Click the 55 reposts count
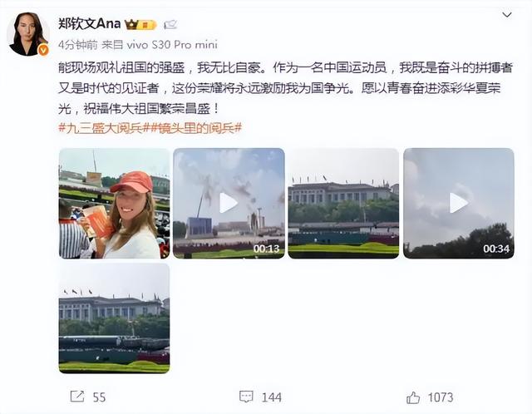 pos(99,397)
